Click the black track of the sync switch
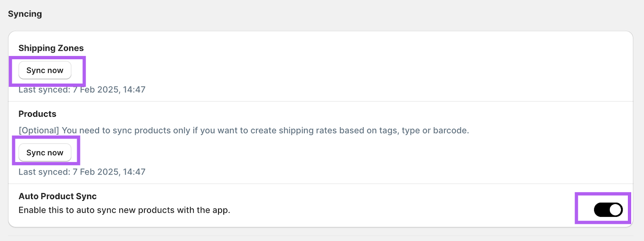The image size is (644, 241). point(601,210)
